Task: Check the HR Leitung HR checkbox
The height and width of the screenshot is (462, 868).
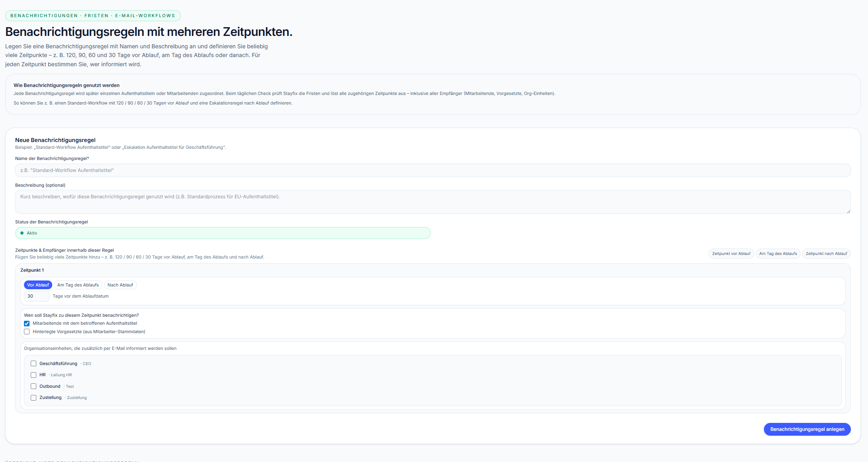Action: (x=34, y=375)
